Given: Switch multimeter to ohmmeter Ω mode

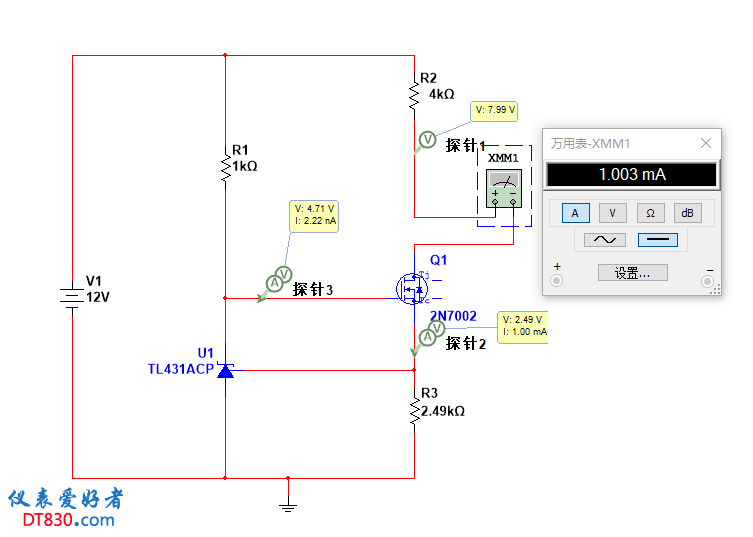Looking at the screenshot, I should point(650,212).
